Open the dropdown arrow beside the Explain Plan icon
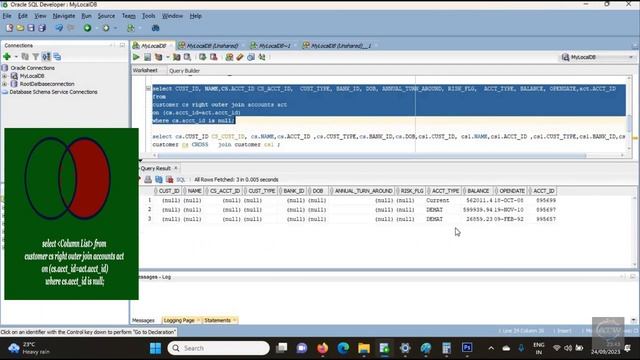The height and width of the screenshot is (360, 640). [167, 58]
